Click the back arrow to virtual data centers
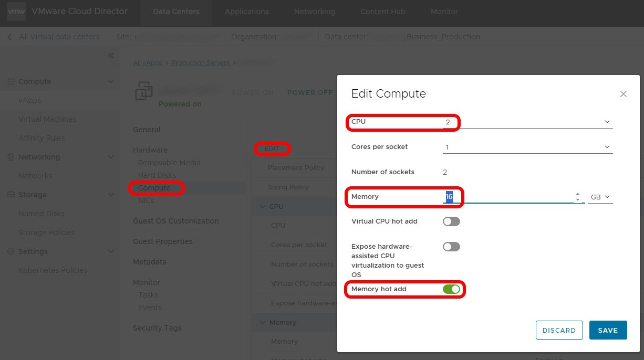Image resolution: width=644 pixels, height=360 pixels. 9,37
